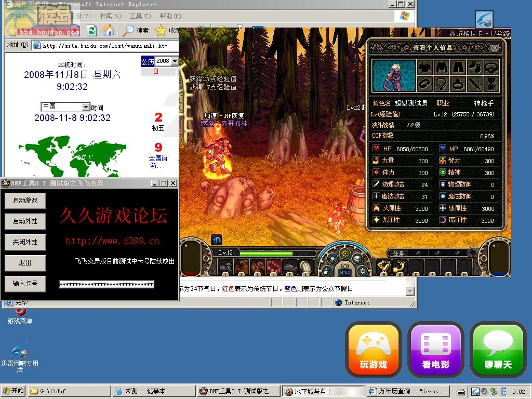
Task: Click the 游戏菜单 desktop icon
Action: click(20, 315)
